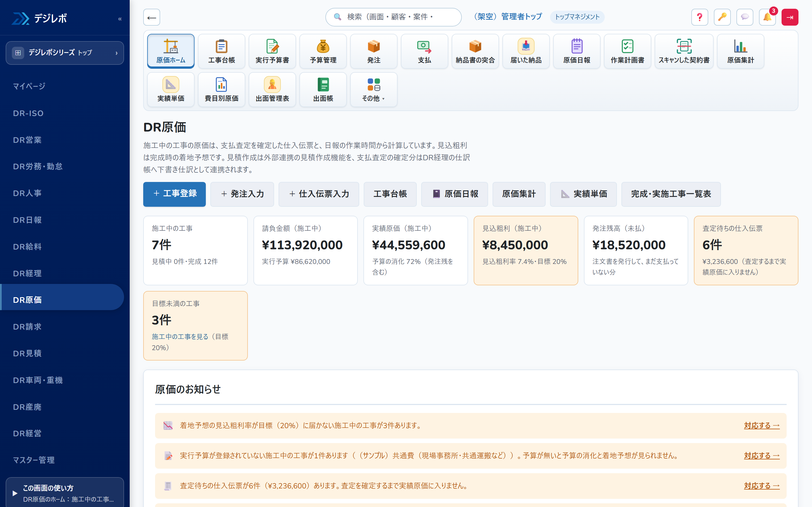Click the red logout icon button

790,17
